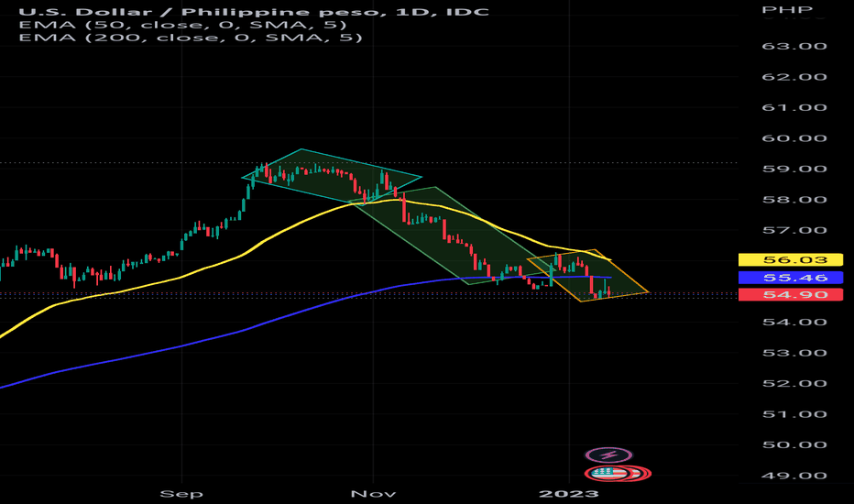Select the blue 55.46 EMA price label
The image size is (854, 504).
[790, 278]
